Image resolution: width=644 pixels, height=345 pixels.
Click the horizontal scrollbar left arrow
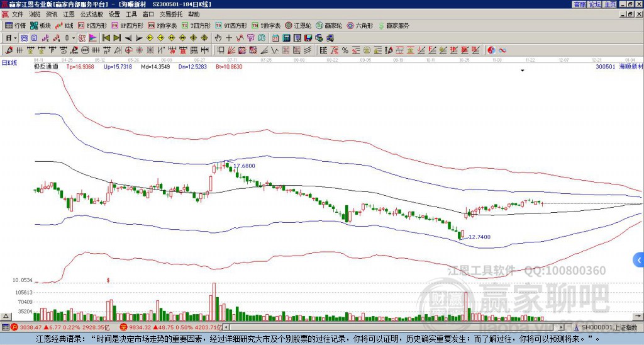click(x=226, y=327)
